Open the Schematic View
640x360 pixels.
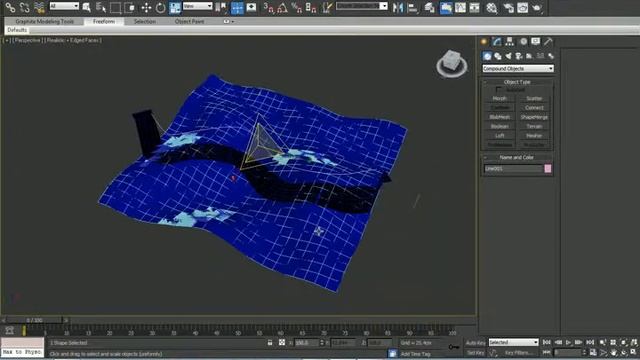click(474, 7)
